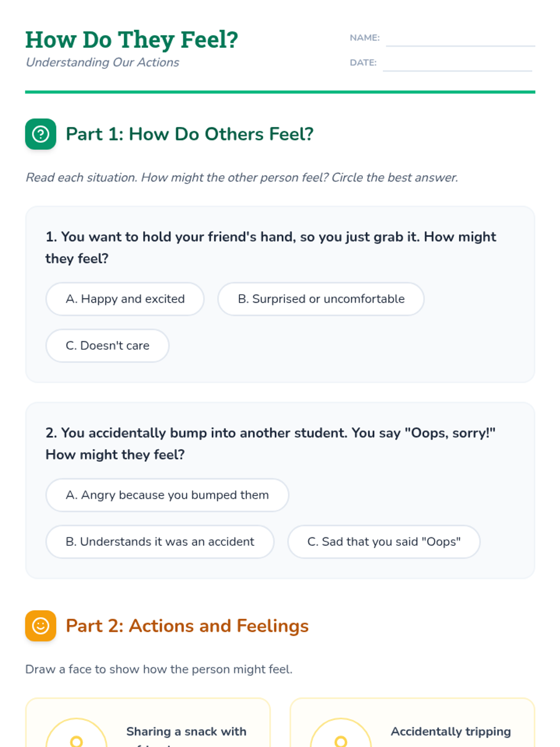Image resolution: width=560 pixels, height=747 pixels.
Task: Click the orange smiley face icon
Action: pos(41,626)
